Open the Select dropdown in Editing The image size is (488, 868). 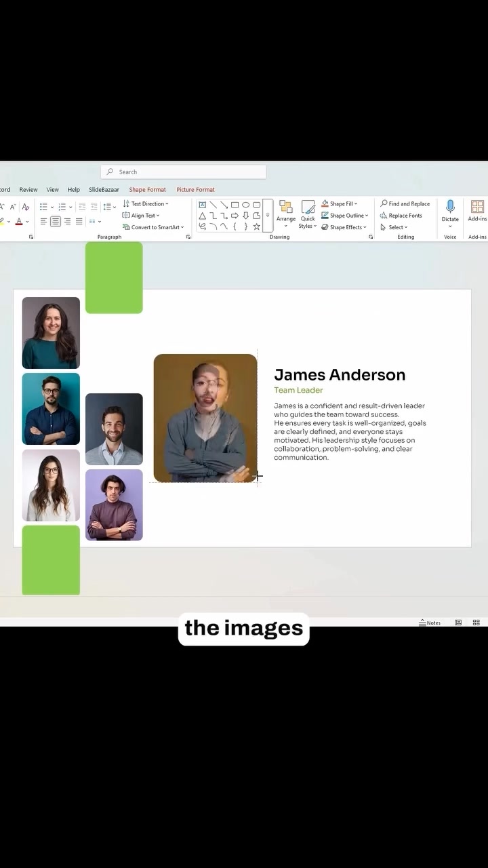[394, 227]
